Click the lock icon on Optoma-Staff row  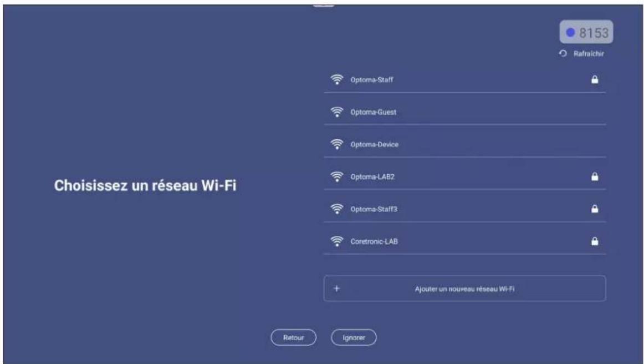tap(594, 80)
